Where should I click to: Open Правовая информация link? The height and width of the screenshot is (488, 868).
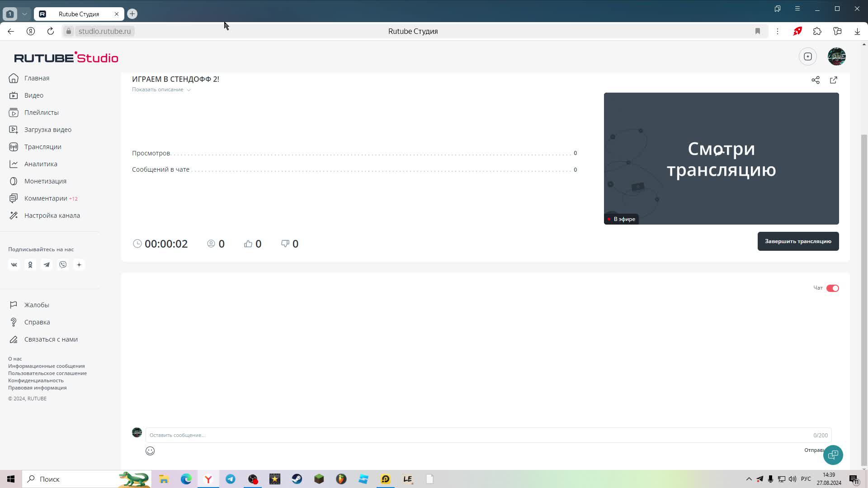coord(37,388)
